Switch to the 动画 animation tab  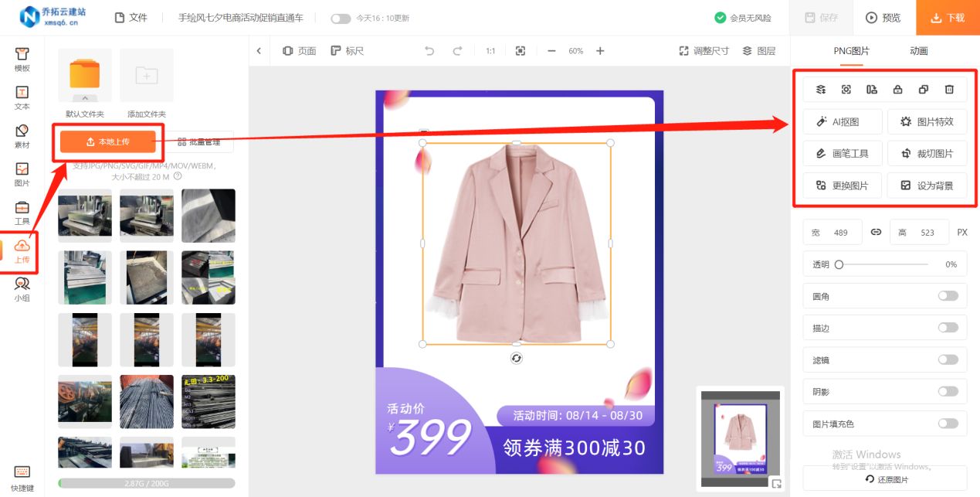(x=918, y=51)
